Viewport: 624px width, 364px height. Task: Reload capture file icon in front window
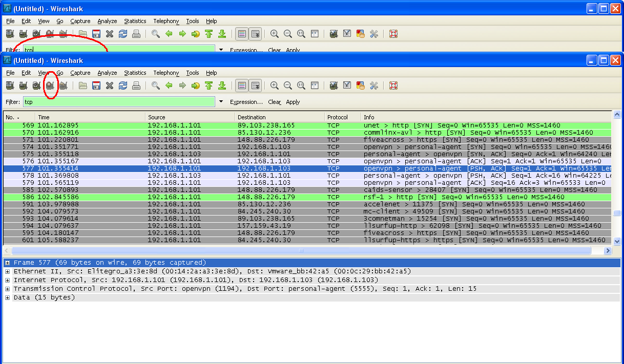(x=122, y=85)
